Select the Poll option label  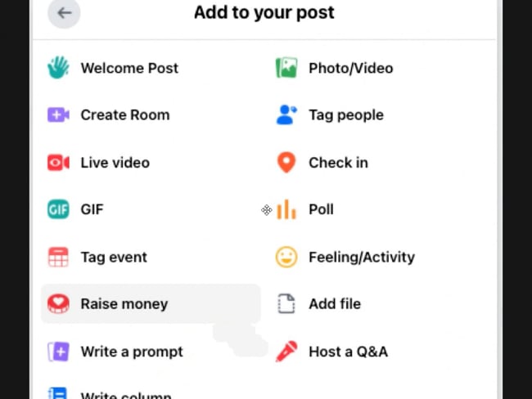click(321, 209)
